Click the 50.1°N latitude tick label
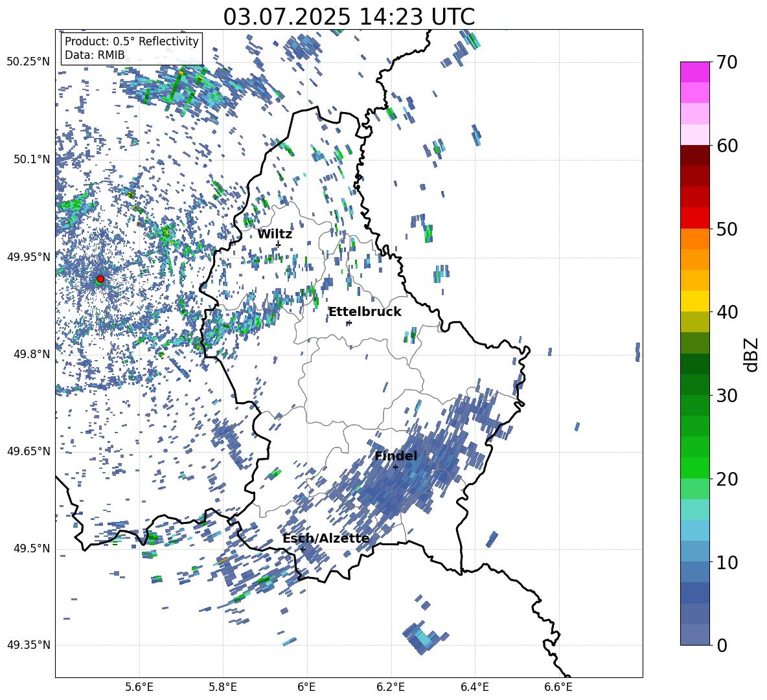767x700 pixels. point(32,159)
